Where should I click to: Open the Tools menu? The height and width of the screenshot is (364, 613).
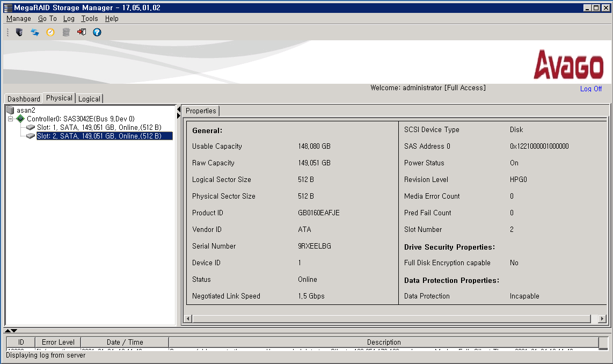(x=90, y=18)
